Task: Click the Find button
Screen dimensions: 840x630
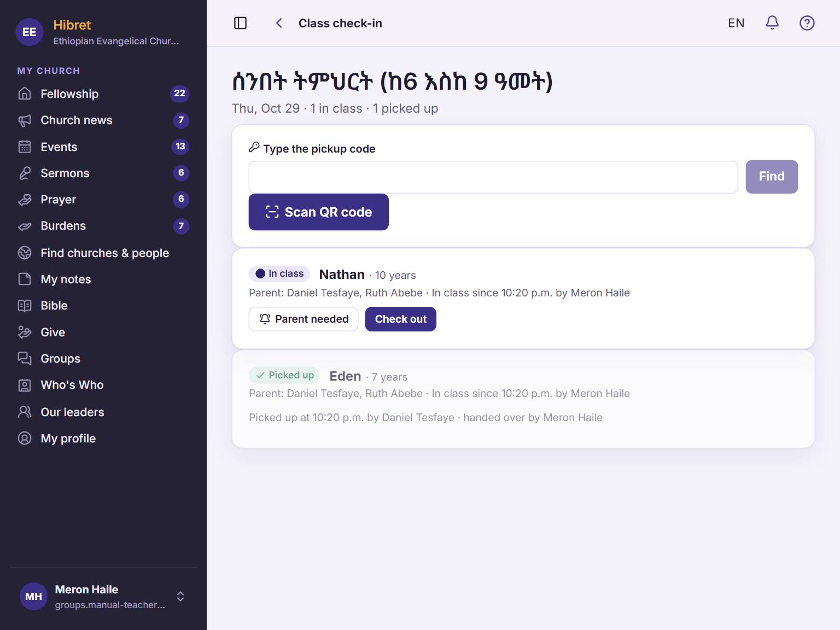Action: pyautogui.click(x=772, y=177)
